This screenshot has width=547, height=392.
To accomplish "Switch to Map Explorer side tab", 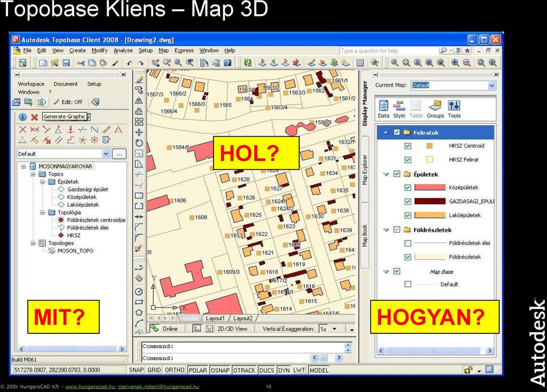I will coord(365,170).
